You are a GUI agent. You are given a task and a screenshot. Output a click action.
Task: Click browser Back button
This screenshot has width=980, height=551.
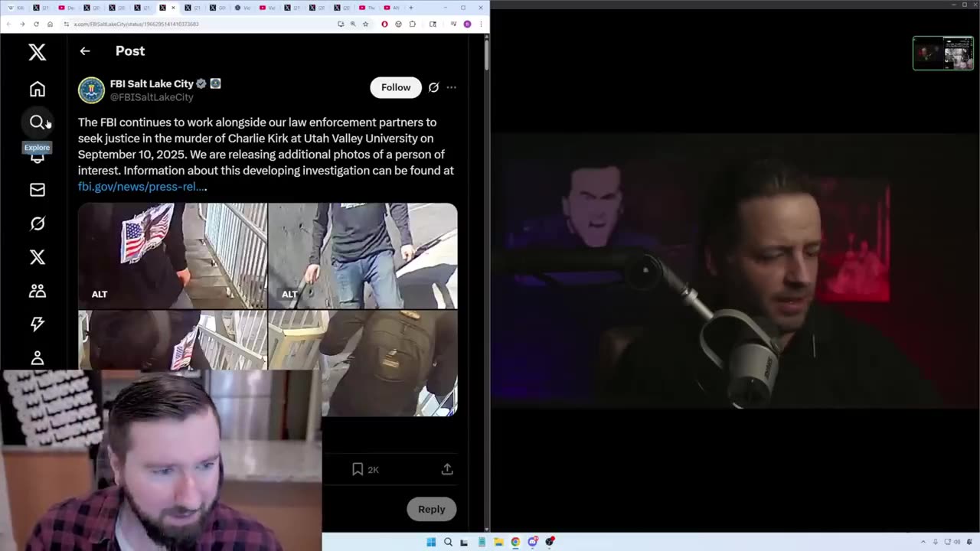pyautogui.click(x=8, y=24)
